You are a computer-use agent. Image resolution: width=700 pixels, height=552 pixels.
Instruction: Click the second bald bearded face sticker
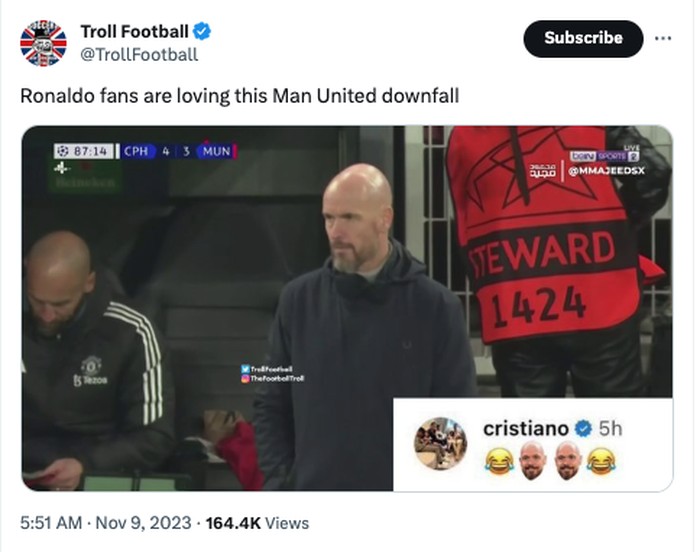point(567,460)
